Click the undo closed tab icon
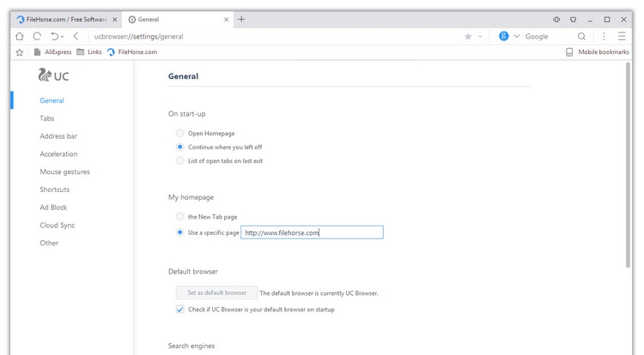 coord(54,36)
